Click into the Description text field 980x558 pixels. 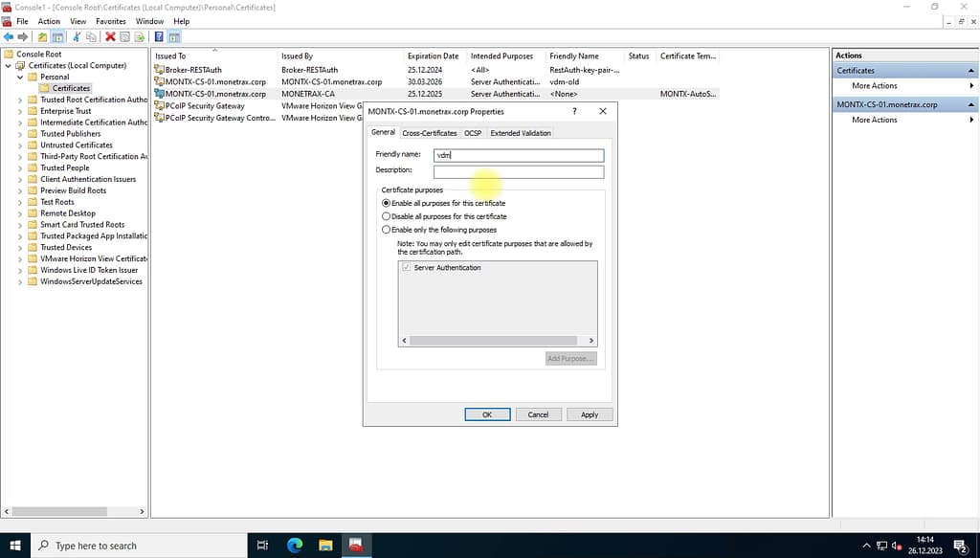tap(519, 172)
